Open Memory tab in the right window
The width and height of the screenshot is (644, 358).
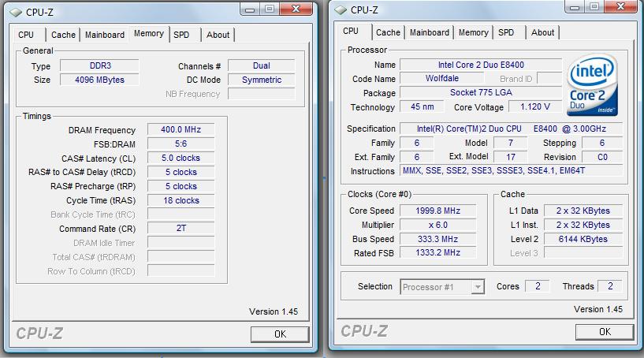coord(474,32)
